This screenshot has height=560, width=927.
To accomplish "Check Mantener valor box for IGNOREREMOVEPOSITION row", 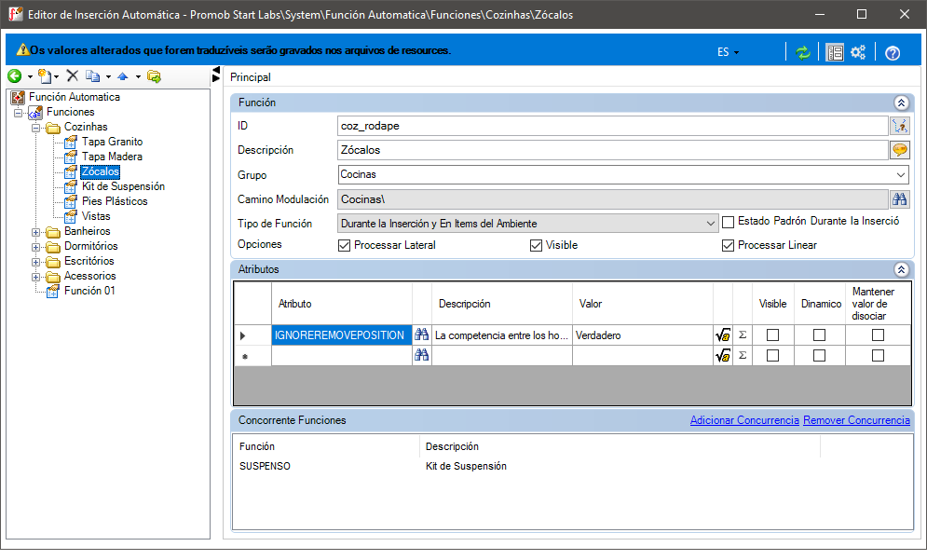I will [878, 335].
